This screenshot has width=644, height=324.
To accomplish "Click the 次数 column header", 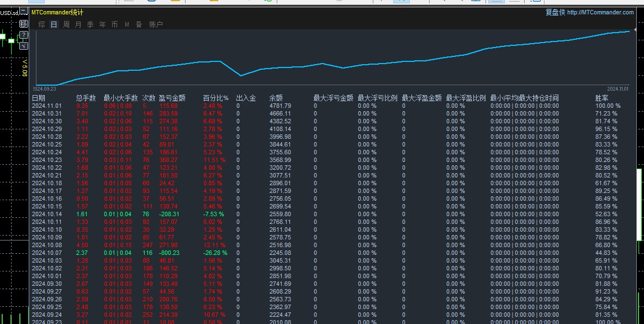I will (149, 98).
